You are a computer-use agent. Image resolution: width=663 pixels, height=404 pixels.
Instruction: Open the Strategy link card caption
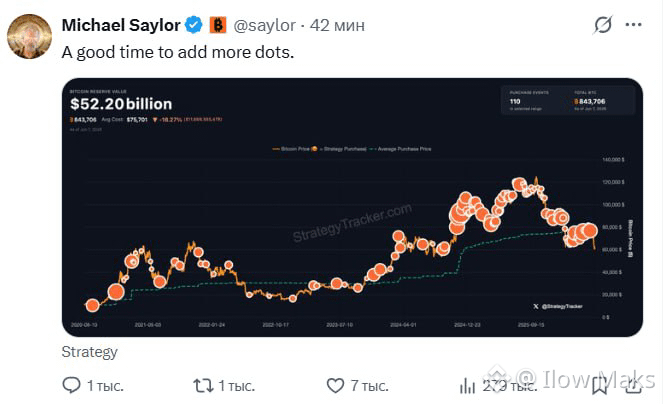click(x=90, y=352)
